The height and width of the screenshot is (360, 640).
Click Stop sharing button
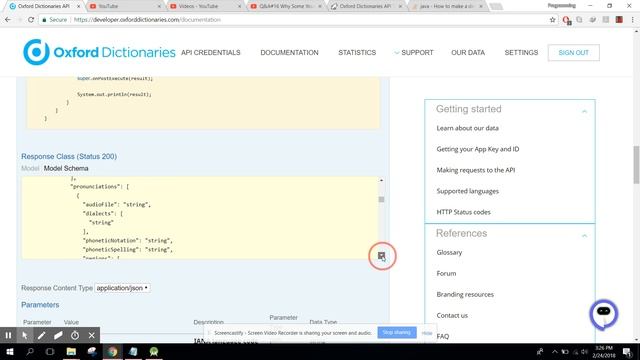(x=397, y=332)
